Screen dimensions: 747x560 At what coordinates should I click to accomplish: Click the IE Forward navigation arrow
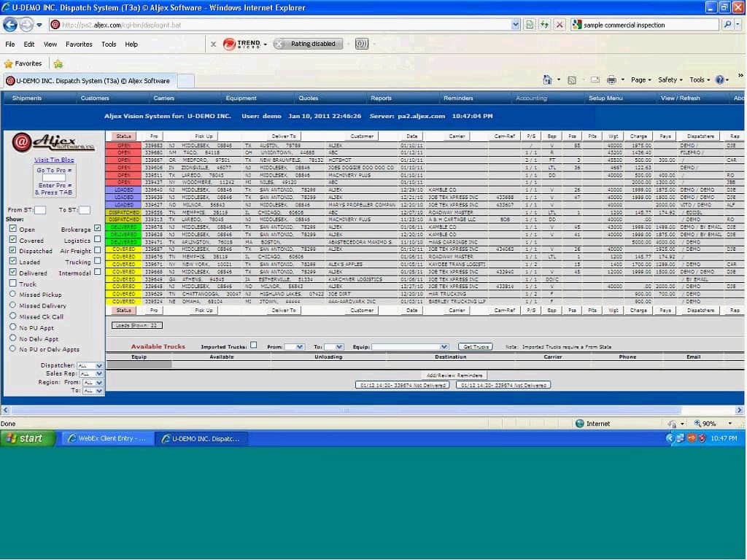(x=26, y=24)
